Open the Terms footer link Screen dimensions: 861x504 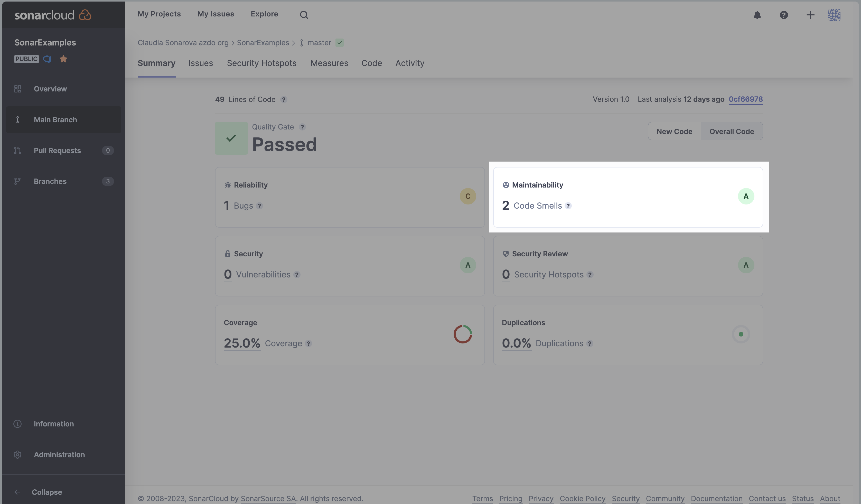coord(482,499)
